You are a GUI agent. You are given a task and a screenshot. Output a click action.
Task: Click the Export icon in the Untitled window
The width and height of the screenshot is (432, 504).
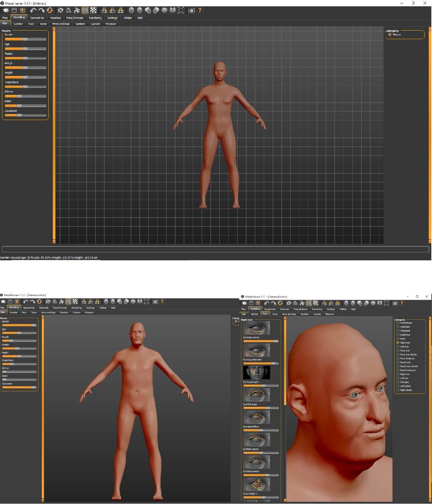coord(23,10)
